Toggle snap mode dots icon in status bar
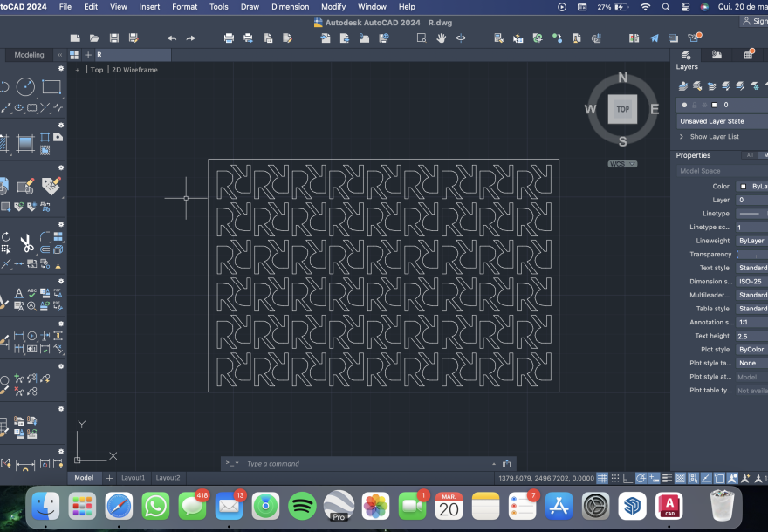This screenshot has width=768, height=532. coord(615,478)
